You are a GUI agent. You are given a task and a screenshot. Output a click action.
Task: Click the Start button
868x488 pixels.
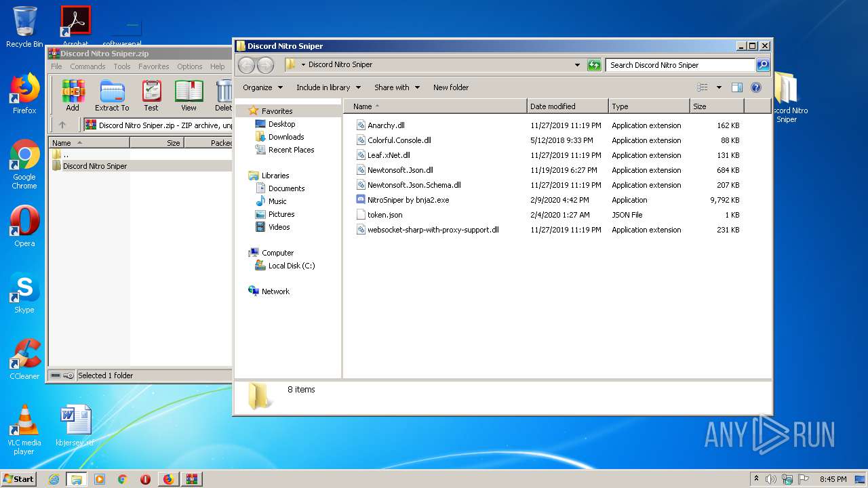click(19, 479)
